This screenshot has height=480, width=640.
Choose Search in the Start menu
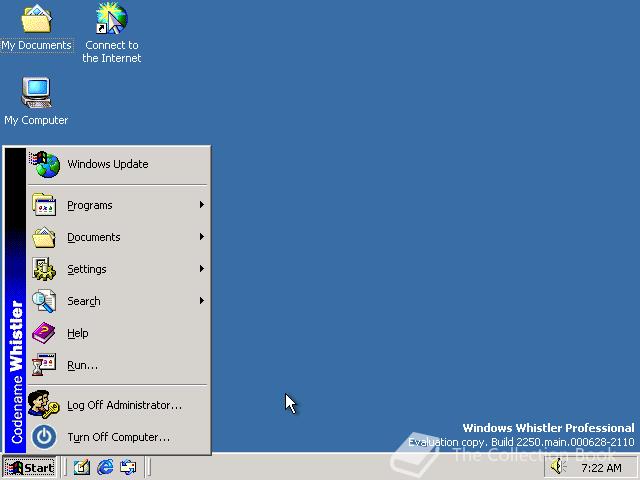click(118, 301)
